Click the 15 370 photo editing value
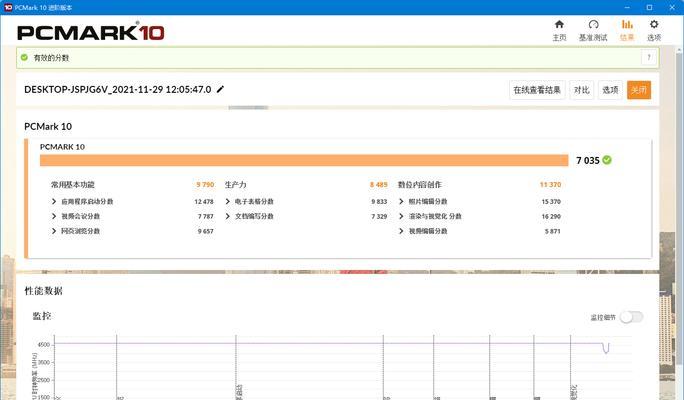 (x=551, y=202)
